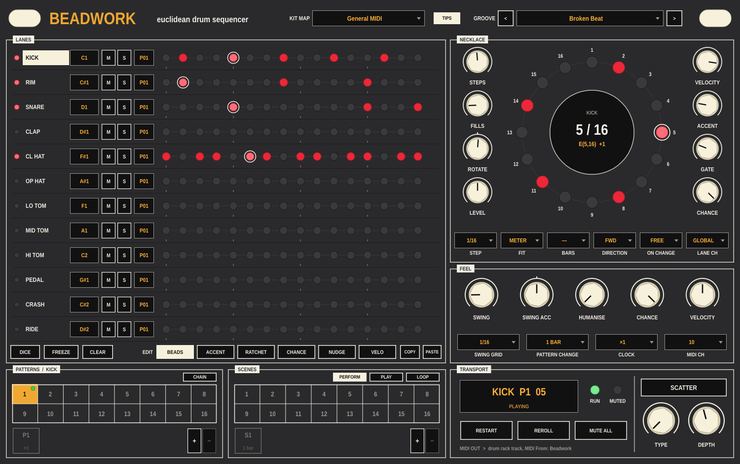The height and width of the screenshot is (464, 740).
Task: Open the PATTERN CHANGE 1 BAR dropdown
Action: pos(557,342)
